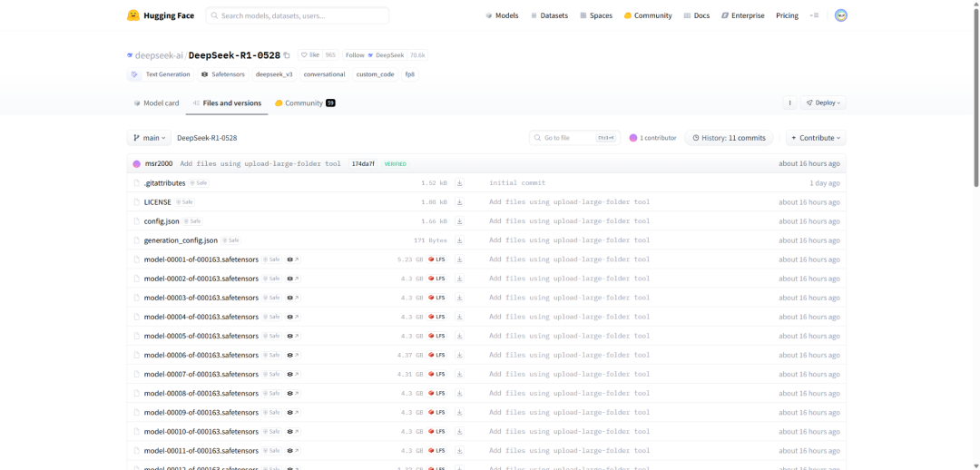Open the Community tab with 59 discussions
This screenshot has width=980, height=470.
305,103
